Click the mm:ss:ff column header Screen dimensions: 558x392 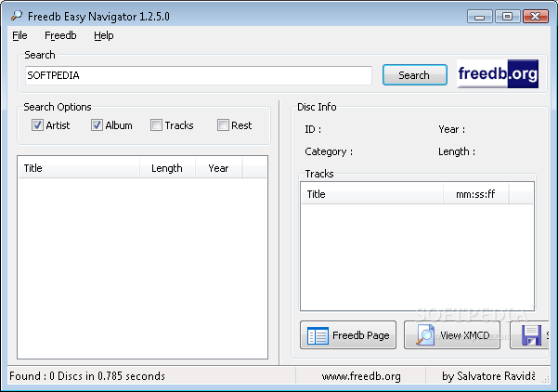pyautogui.click(x=475, y=194)
